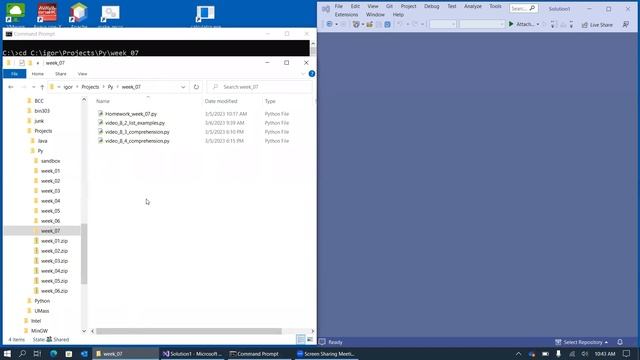640x360 pixels.
Task: Click Live Share in Visual Studio
Action: [597, 25]
